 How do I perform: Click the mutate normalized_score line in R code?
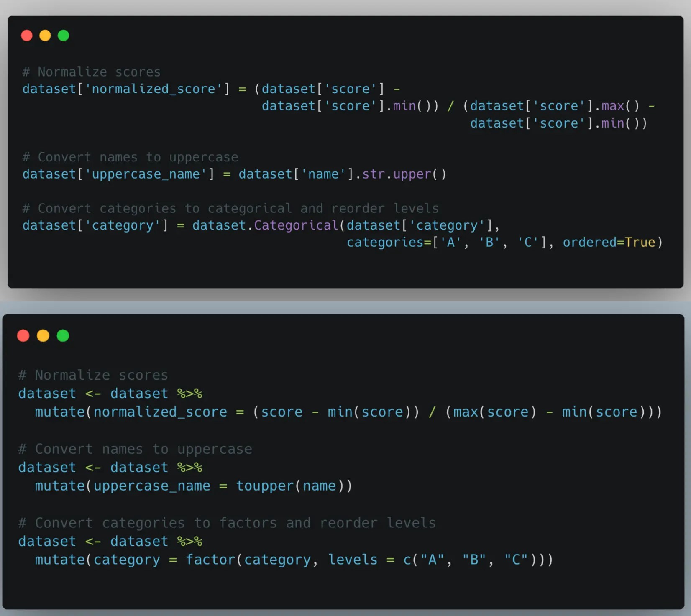coord(347,412)
